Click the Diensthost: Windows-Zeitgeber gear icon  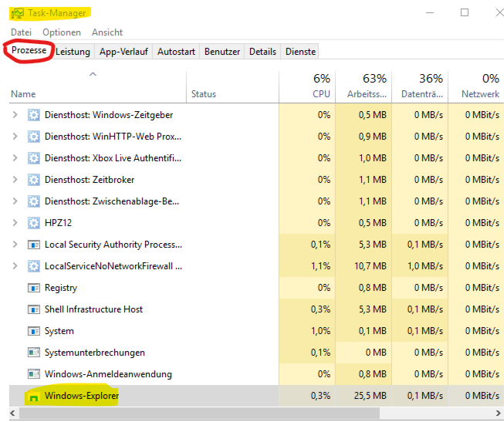(33, 115)
